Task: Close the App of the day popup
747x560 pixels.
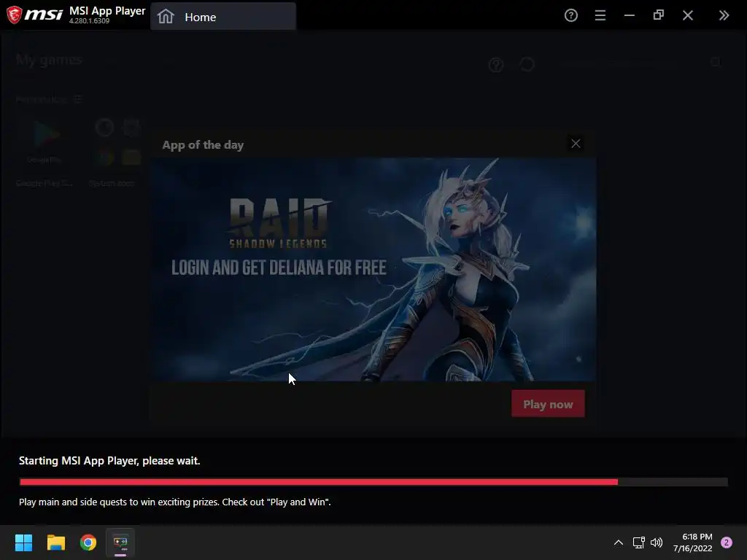Action: (x=576, y=144)
